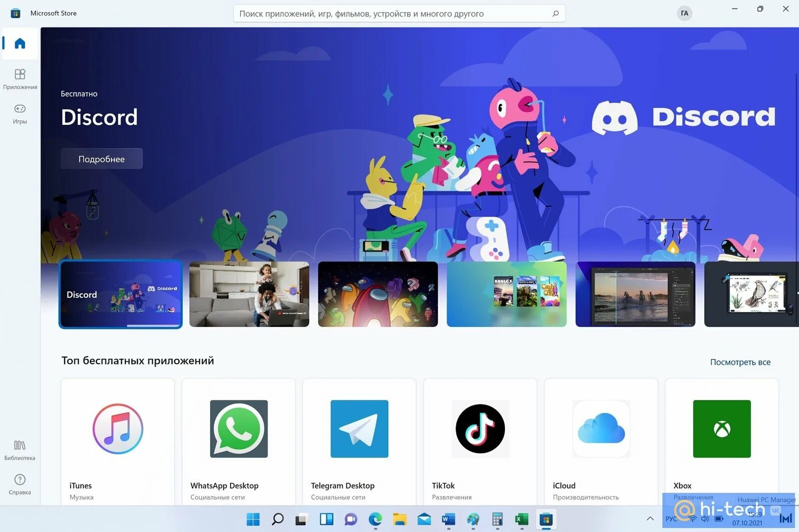799x532 pixels.
Task: Click the Топ бесплатных приложений heading
Action: 138,360
